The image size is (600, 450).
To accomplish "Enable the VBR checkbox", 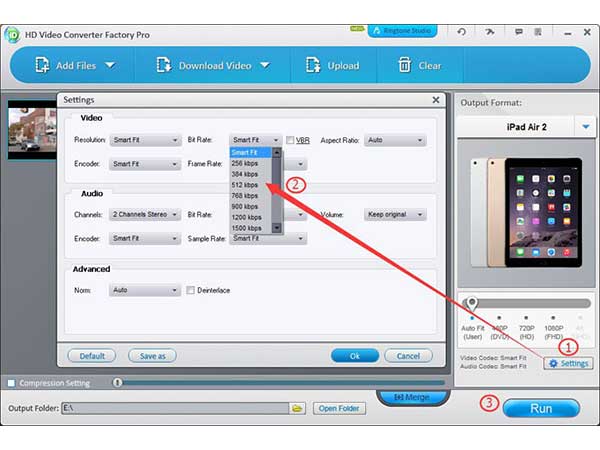I will tap(290, 141).
